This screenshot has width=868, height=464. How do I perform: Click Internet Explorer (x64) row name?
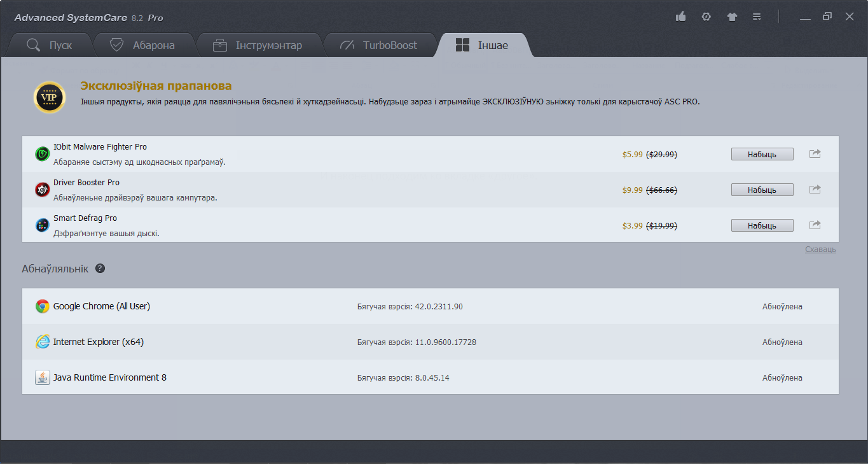tap(99, 342)
